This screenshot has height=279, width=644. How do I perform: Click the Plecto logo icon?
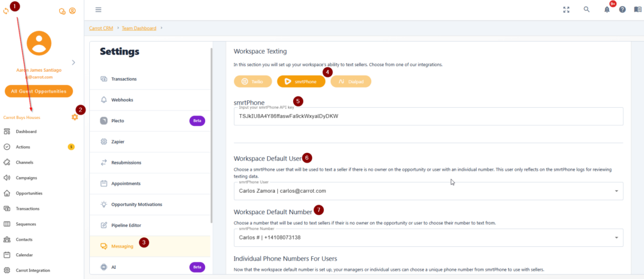tap(104, 121)
